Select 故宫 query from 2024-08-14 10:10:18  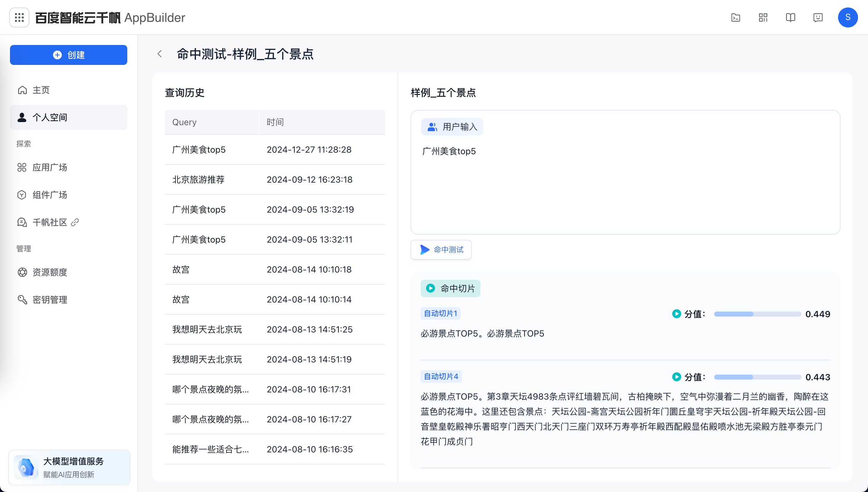pos(275,270)
